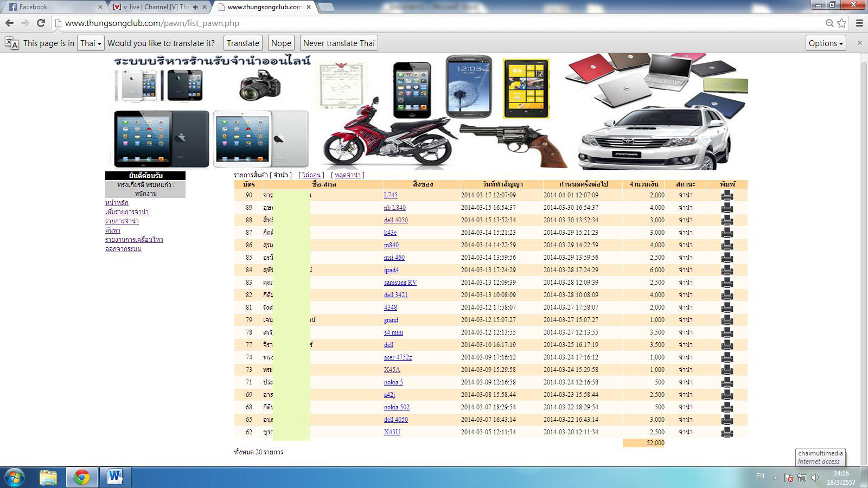Screen dimensions: 868x488
Task: Print the ipad4 pawn record
Action: (727, 270)
